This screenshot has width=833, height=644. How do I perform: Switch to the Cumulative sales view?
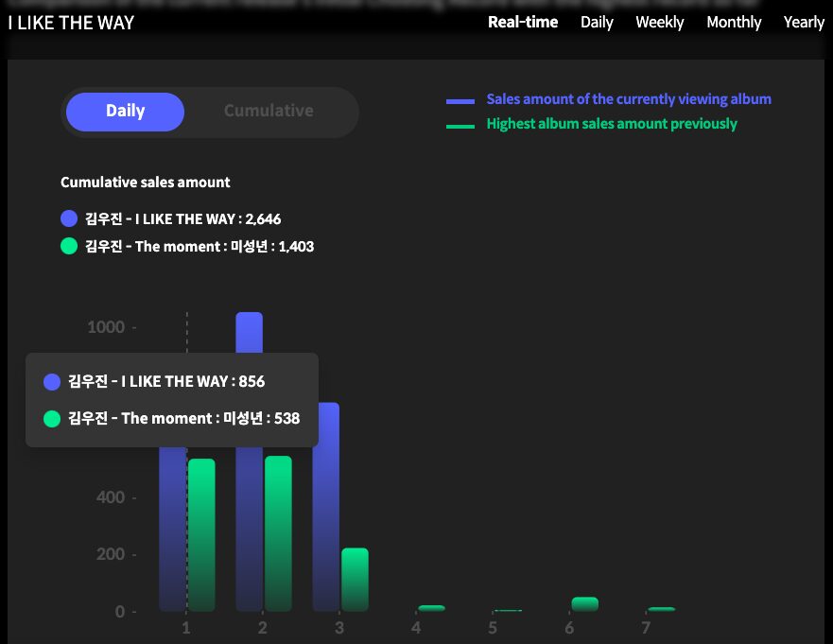pyautogui.click(x=268, y=111)
